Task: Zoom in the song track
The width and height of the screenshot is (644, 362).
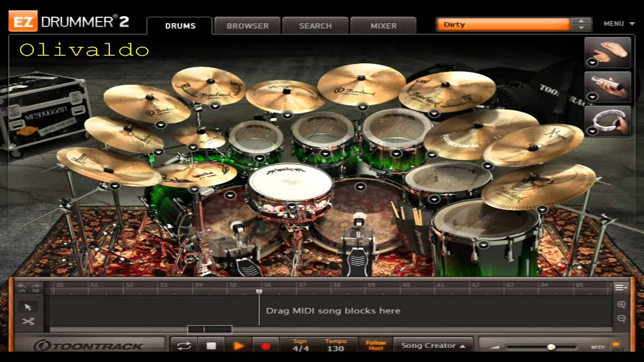Action: point(621,305)
